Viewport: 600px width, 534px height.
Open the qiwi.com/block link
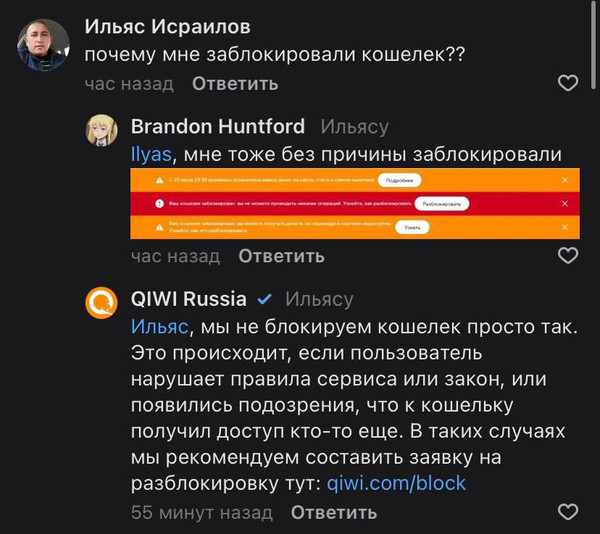[x=397, y=484]
